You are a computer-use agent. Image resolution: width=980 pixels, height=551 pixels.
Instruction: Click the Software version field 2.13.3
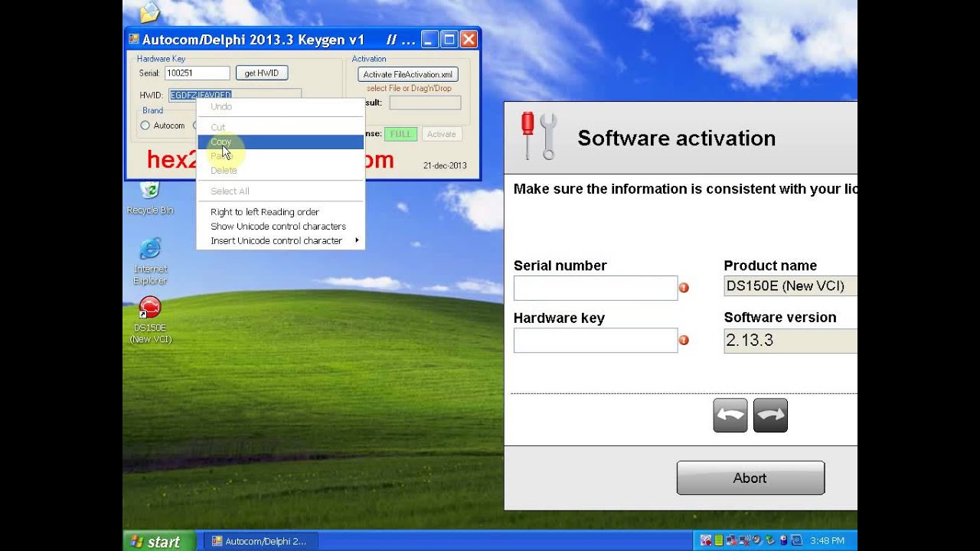coord(790,341)
